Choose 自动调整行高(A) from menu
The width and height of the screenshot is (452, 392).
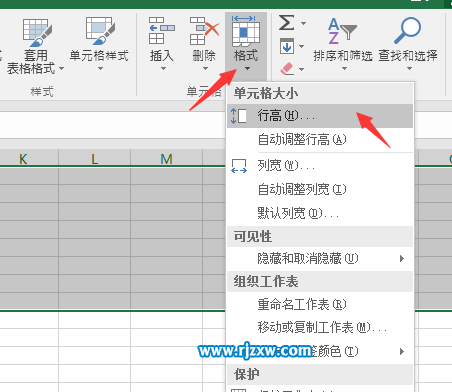tap(320, 139)
